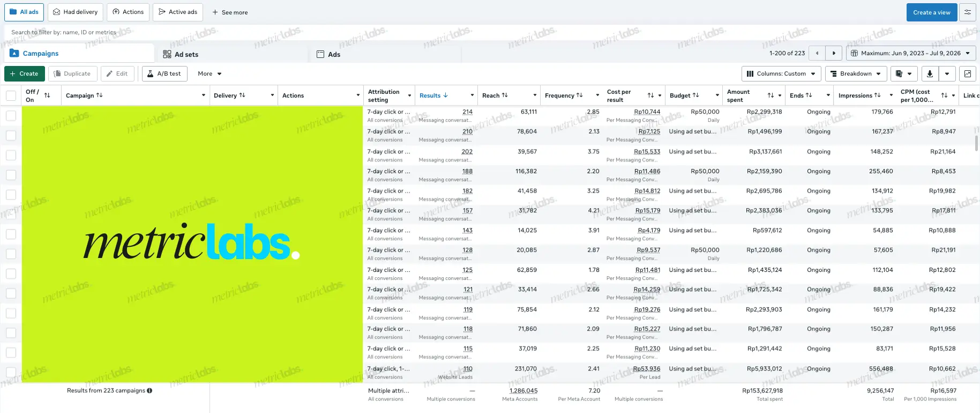Viewport: 980px width, 413px height.
Task: Click the vertical table scrollbar
Action: point(976,143)
